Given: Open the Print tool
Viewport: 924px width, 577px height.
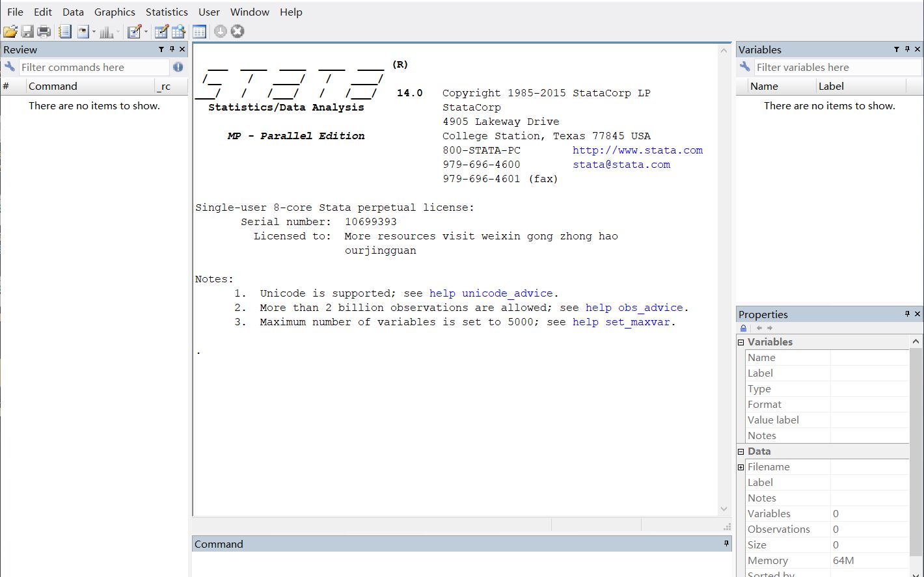Looking at the screenshot, I should click(x=44, y=31).
